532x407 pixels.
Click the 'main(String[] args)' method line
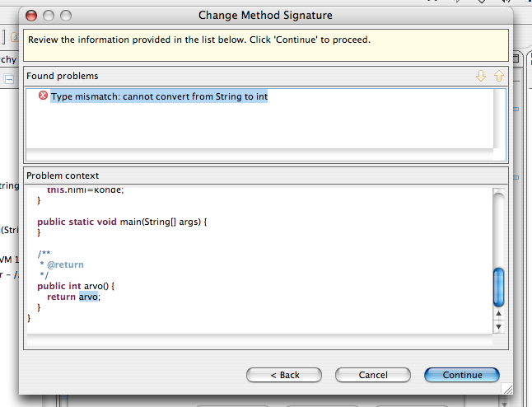point(122,222)
